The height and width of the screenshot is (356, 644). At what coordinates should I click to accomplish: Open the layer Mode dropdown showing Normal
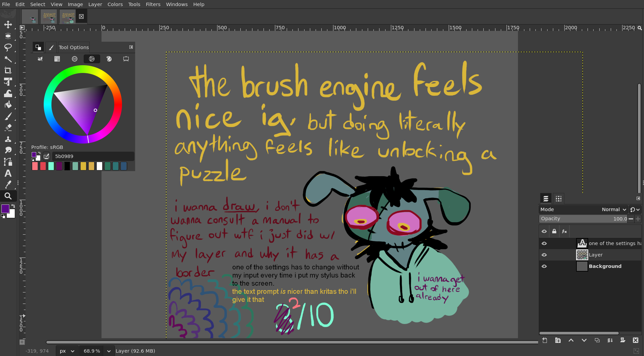pyautogui.click(x=614, y=209)
